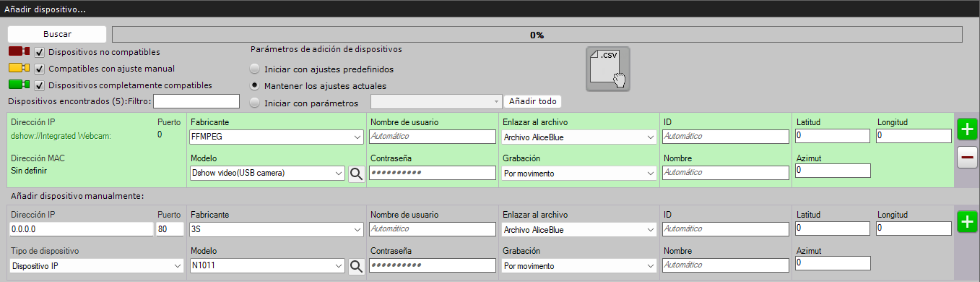This screenshot has width=980, height=282.
Task: Open the Iniciar con parámetros dropdown
Action: coord(436,102)
